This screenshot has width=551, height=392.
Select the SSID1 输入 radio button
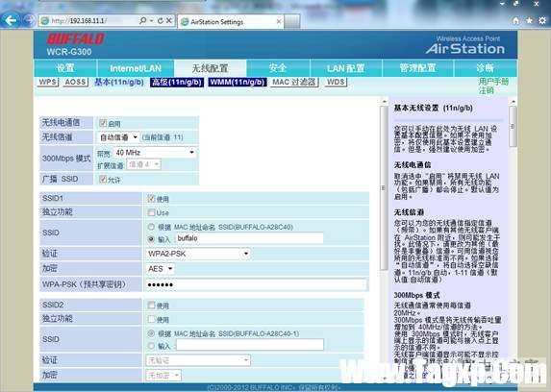[x=151, y=239]
